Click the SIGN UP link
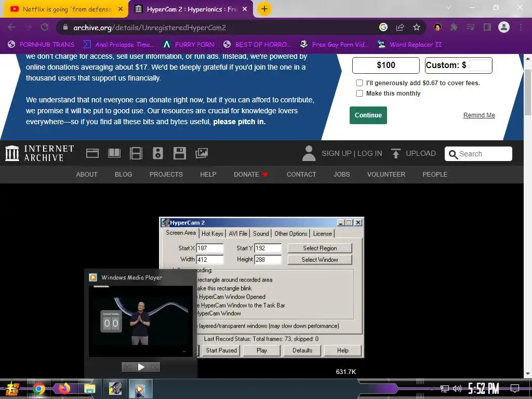The width and height of the screenshot is (532, 399). click(x=337, y=153)
